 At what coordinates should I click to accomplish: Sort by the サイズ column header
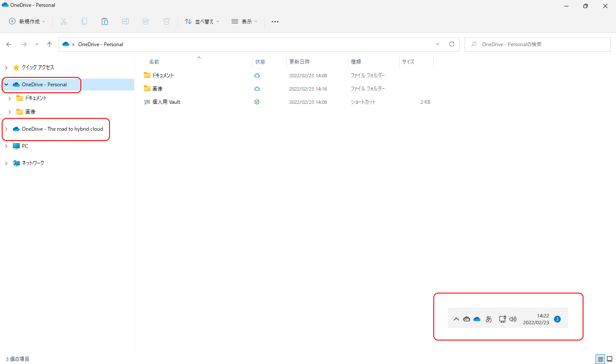coord(408,62)
